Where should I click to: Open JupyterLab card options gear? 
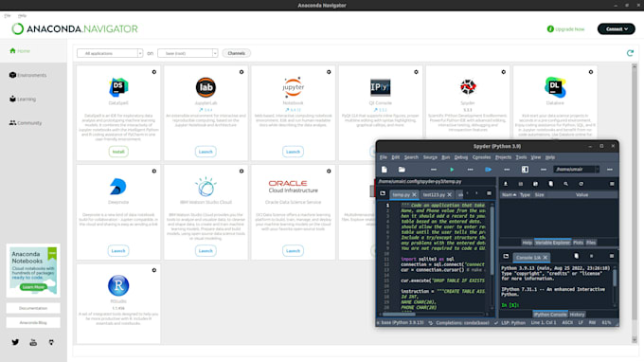(x=241, y=72)
